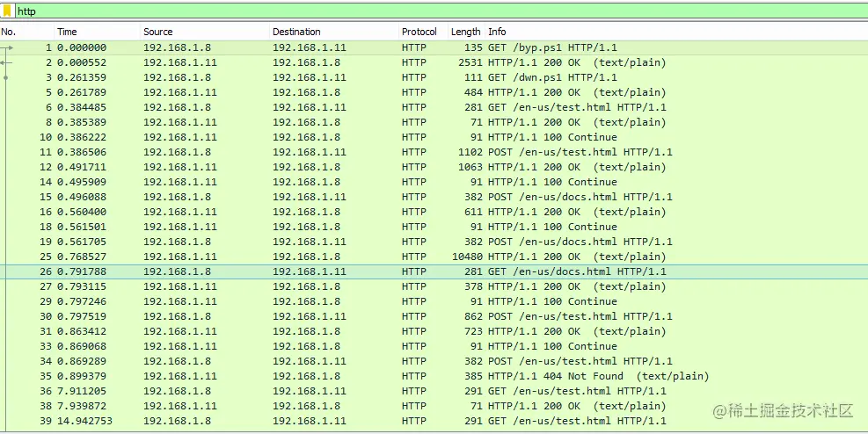868x434 pixels.
Task: Sort by the Length column header
Action: coord(466,32)
